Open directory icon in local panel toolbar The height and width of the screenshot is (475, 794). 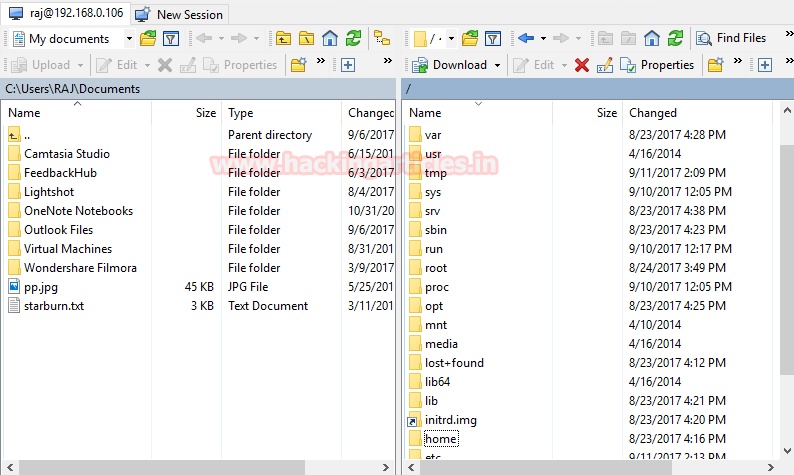click(148, 38)
